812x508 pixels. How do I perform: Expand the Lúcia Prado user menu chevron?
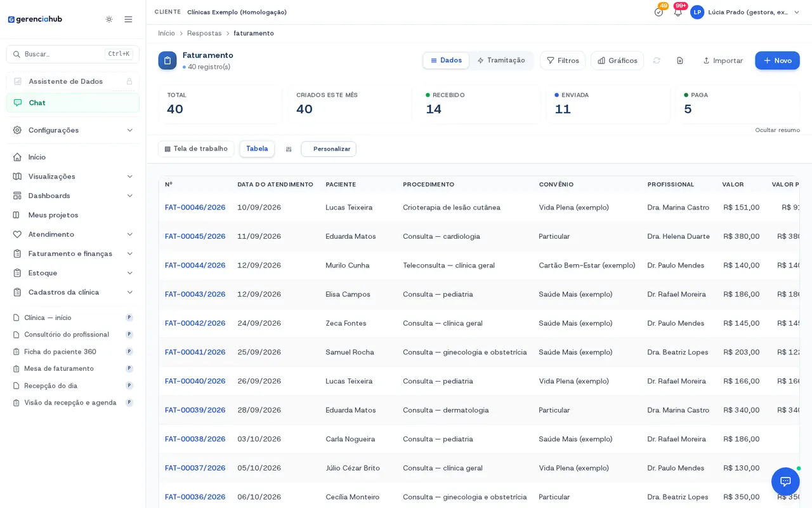(x=797, y=12)
